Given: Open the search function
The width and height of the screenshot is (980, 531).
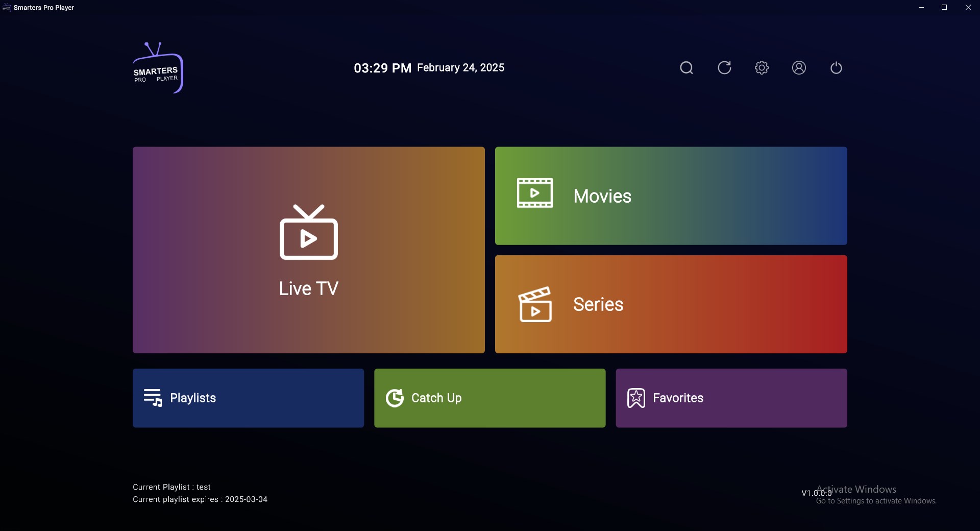Looking at the screenshot, I should (x=686, y=67).
